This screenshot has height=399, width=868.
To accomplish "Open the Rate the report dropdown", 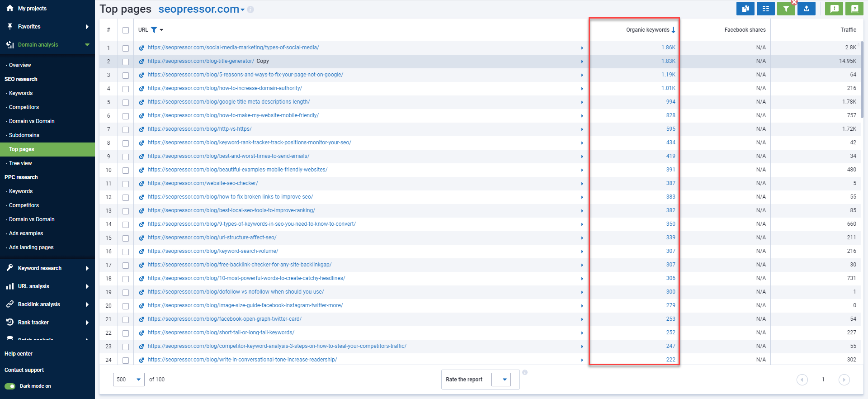I will pos(501,380).
